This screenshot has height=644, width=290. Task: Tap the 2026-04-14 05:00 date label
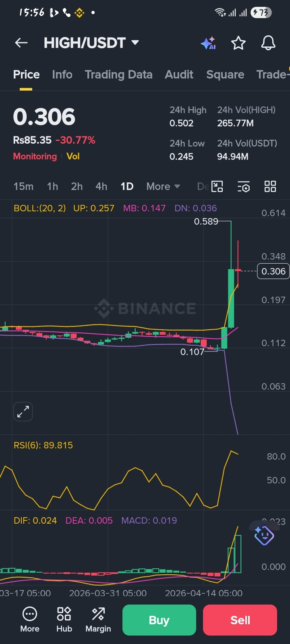(x=204, y=593)
